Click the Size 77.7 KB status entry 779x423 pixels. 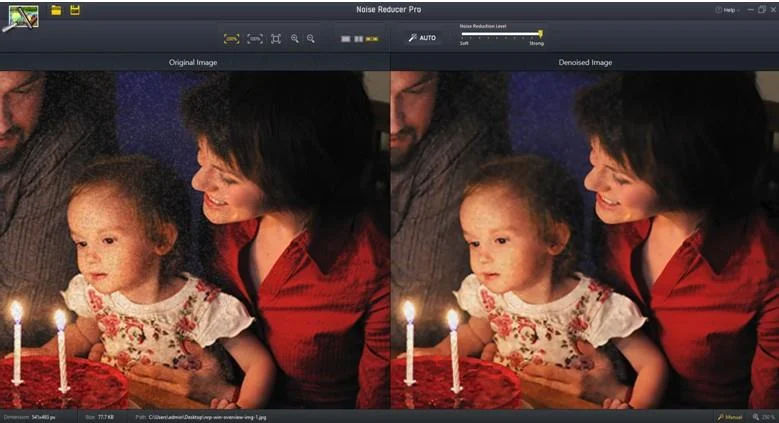(100, 417)
